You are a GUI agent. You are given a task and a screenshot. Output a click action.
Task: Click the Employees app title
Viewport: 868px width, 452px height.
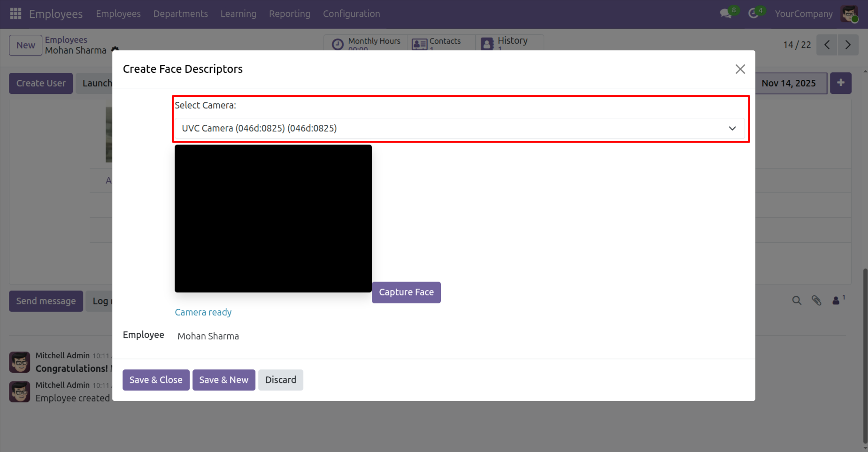click(56, 14)
